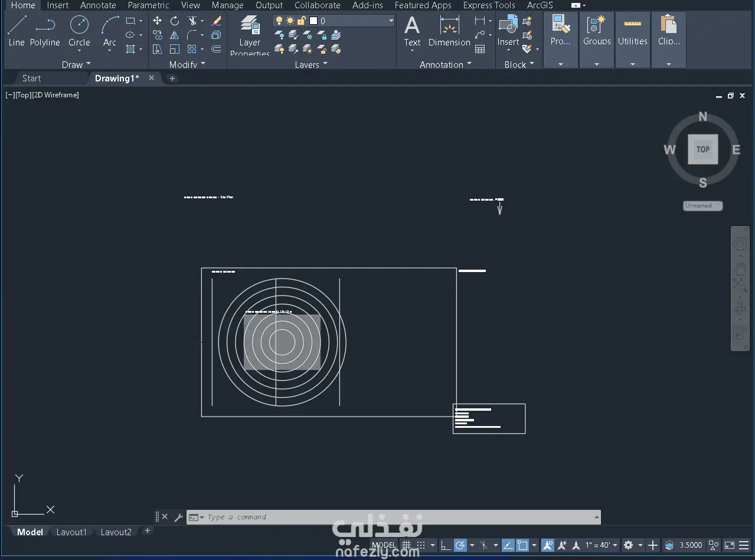This screenshot has height=560, width=755.
Task: Click the Hatch tool icon
Action: click(130, 49)
